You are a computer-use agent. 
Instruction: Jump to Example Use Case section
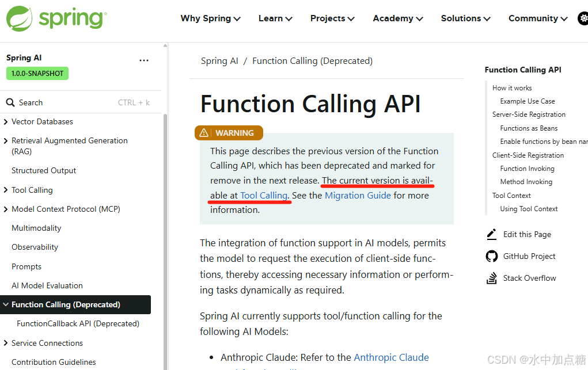(528, 101)
